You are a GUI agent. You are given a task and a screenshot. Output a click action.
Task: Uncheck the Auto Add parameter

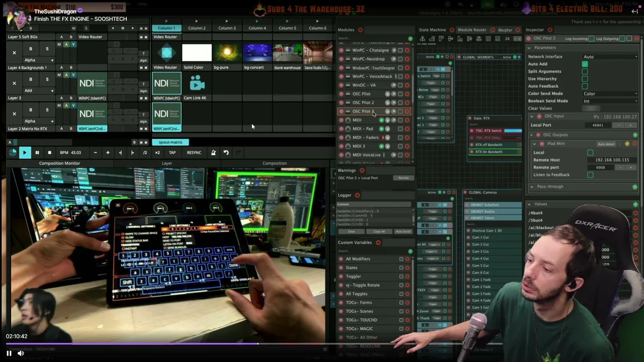[585, 64]
